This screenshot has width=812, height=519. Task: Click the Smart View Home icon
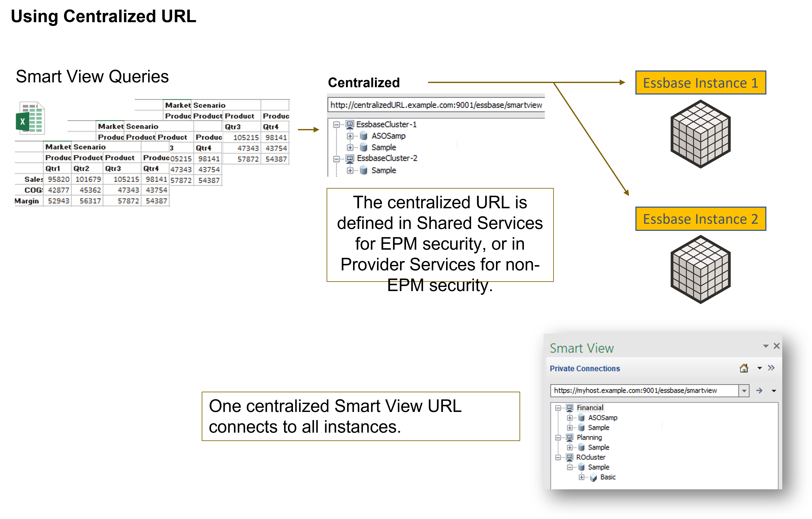(x=744, y=368)
